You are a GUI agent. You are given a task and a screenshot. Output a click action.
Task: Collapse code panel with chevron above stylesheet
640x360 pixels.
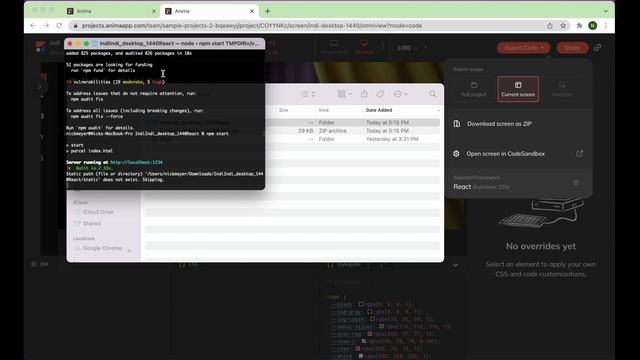click(455, 265)
